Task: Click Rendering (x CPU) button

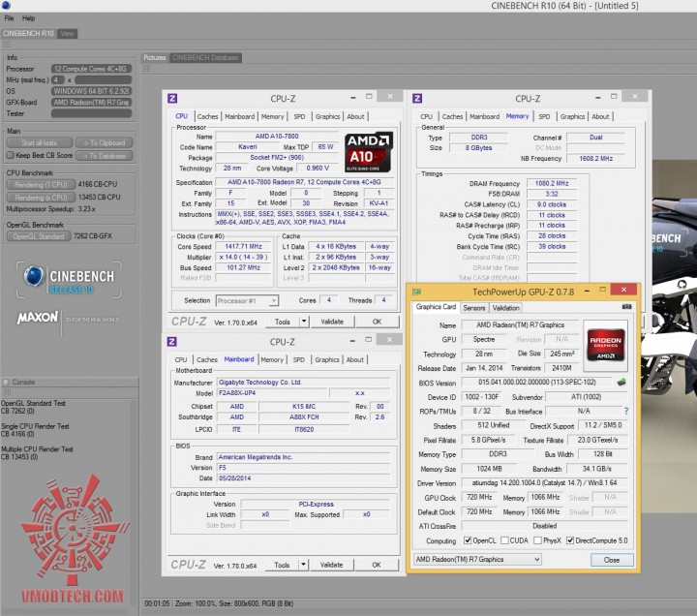Action: click(x=41, y=198)
